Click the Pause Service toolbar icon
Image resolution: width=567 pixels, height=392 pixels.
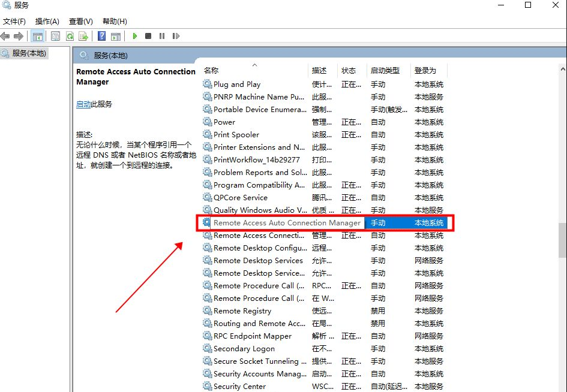pos(162,37)
